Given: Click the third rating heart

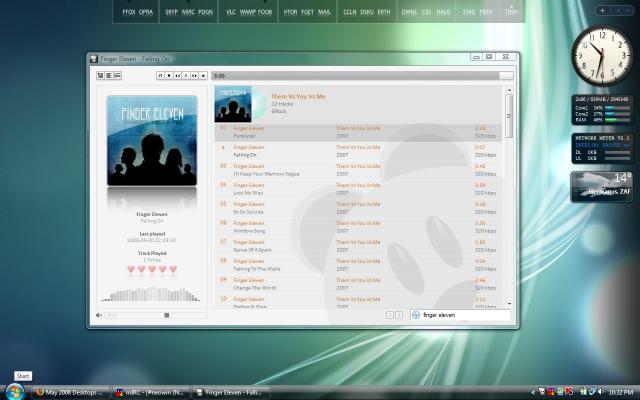Looking at the screenshot, I should pyautogui.click(x=152, y=269).
